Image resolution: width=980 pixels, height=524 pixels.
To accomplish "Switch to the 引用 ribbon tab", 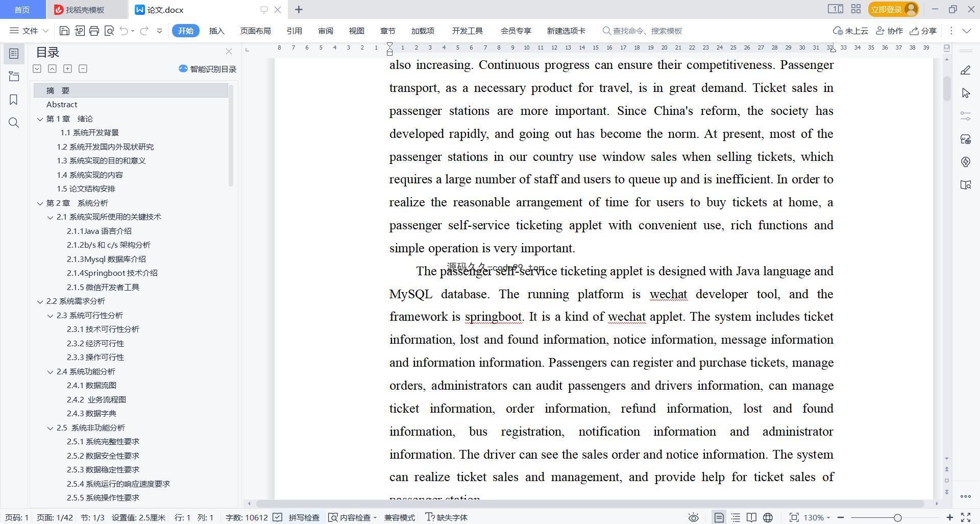I will pyautogui.click(x=294, y=31).
